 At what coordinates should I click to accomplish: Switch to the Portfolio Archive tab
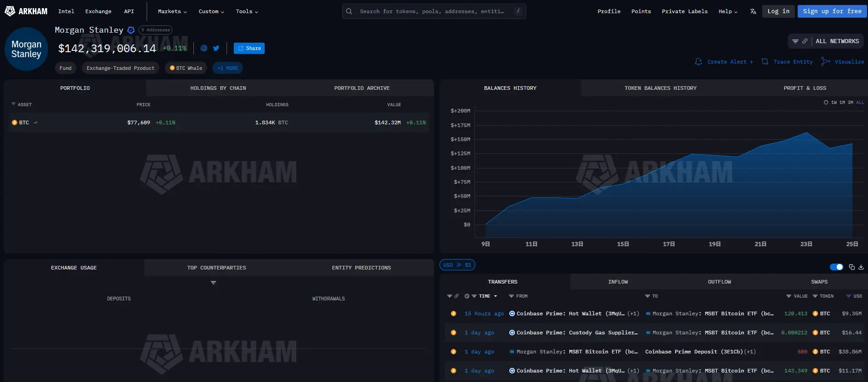click(362, 88)
